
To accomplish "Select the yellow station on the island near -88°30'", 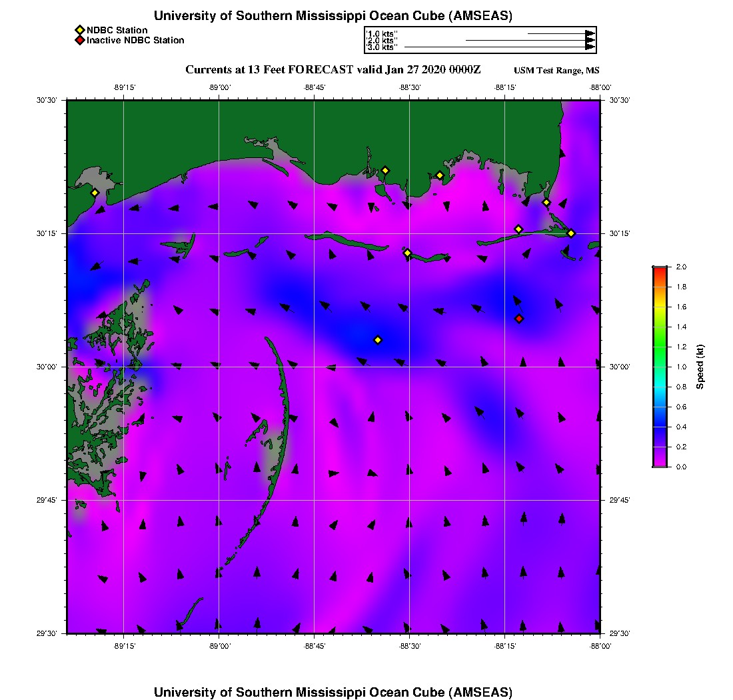I will [408, 253].
